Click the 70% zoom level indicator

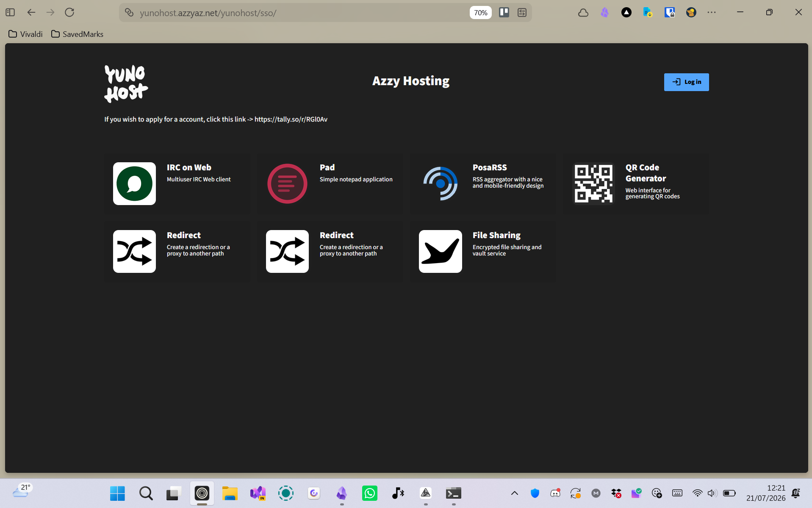pos(480,13)
